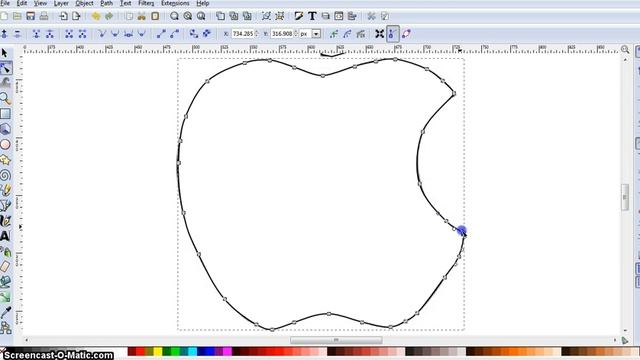
Task: Toggle show path outline
Action: coord(406,34)
